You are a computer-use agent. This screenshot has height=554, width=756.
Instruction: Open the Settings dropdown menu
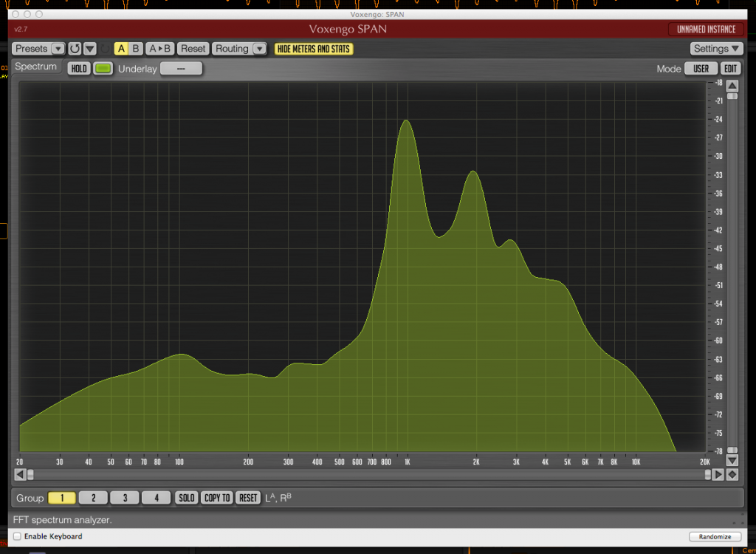[716, 49]
